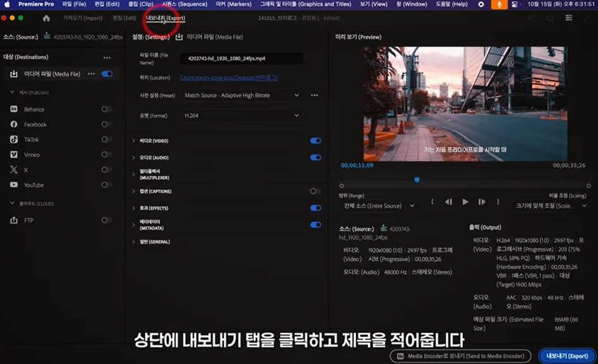Play the export preview
This screenshot has height=364, width=598.
click(x=465, y=202)
